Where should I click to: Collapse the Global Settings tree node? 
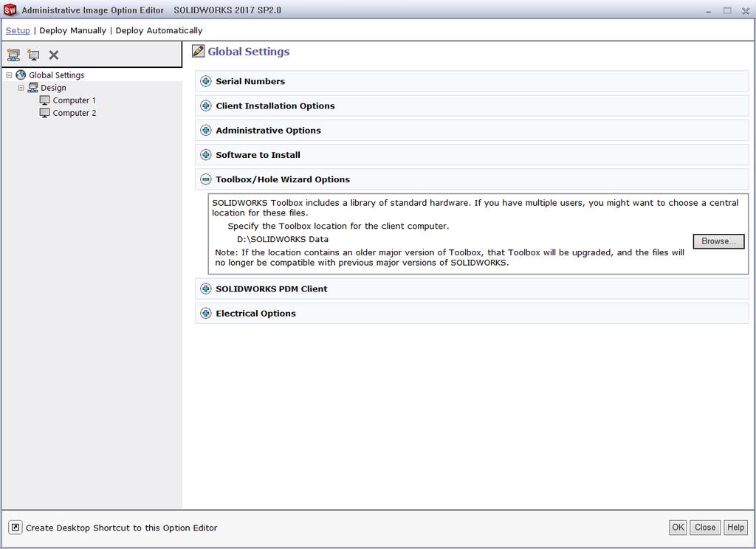(9, 75)
